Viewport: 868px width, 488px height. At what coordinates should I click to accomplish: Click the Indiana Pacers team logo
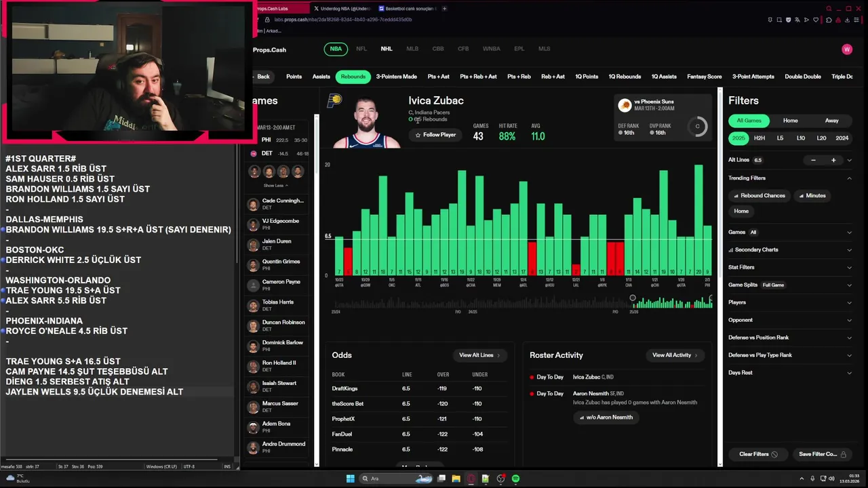tap(334, 101)
